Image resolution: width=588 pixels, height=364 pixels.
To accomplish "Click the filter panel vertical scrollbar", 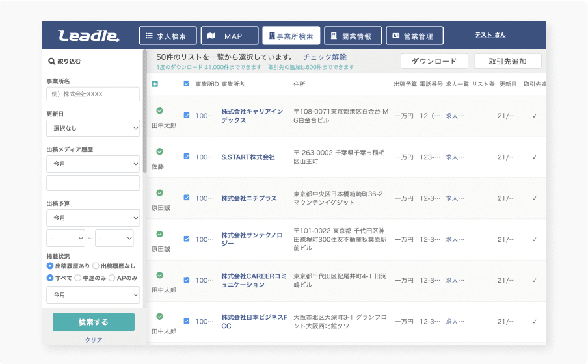I will (145, 111).
